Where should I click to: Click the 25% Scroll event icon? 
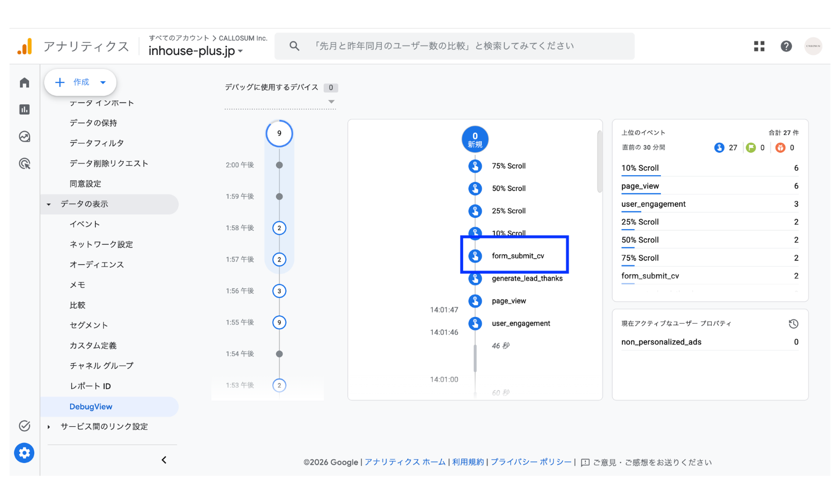coord(475,211)
